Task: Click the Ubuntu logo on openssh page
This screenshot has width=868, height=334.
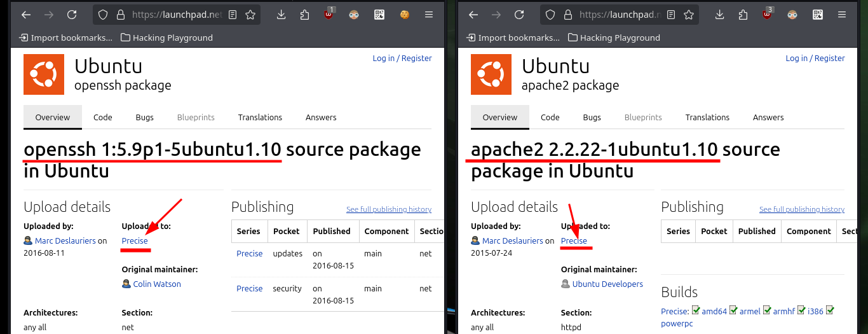Action: pos(44,74)
